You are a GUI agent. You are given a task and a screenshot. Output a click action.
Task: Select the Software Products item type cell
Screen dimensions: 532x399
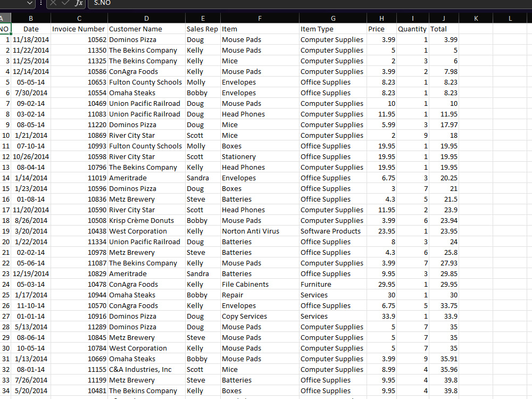(333, 231)
